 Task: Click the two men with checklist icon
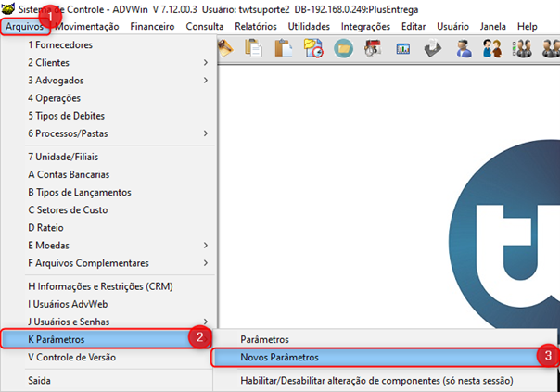click(x=522, y=48)
